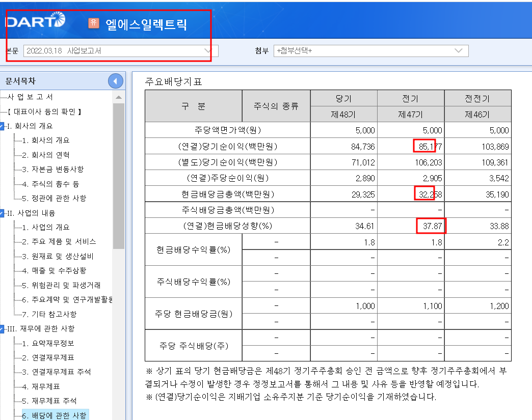Open 사 업 보 고 서 in tree
Viewport: 532px width, 420px height.
(30, 97)
